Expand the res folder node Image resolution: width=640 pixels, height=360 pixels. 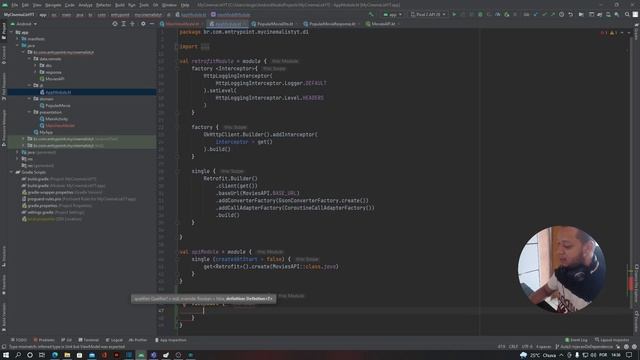18,159
